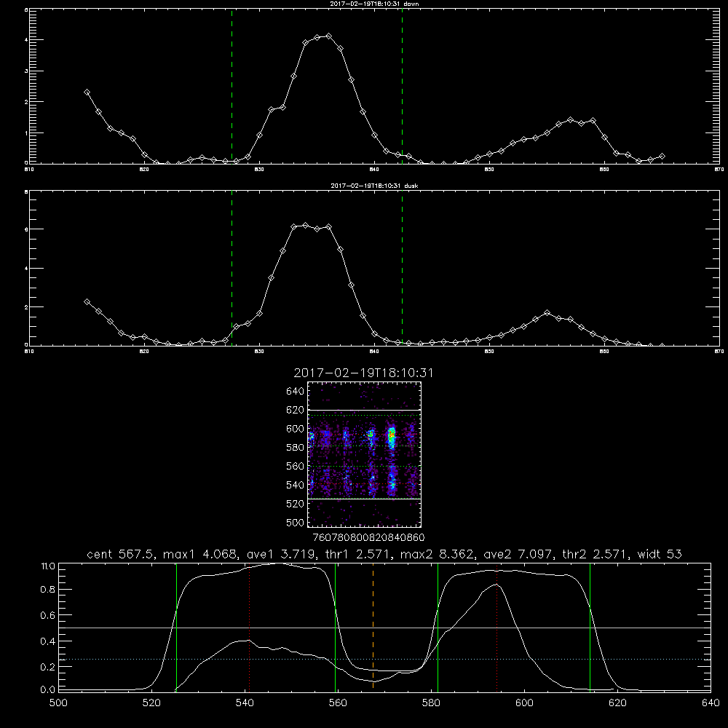Click the orange dashed center line marker

pos(373,627)
